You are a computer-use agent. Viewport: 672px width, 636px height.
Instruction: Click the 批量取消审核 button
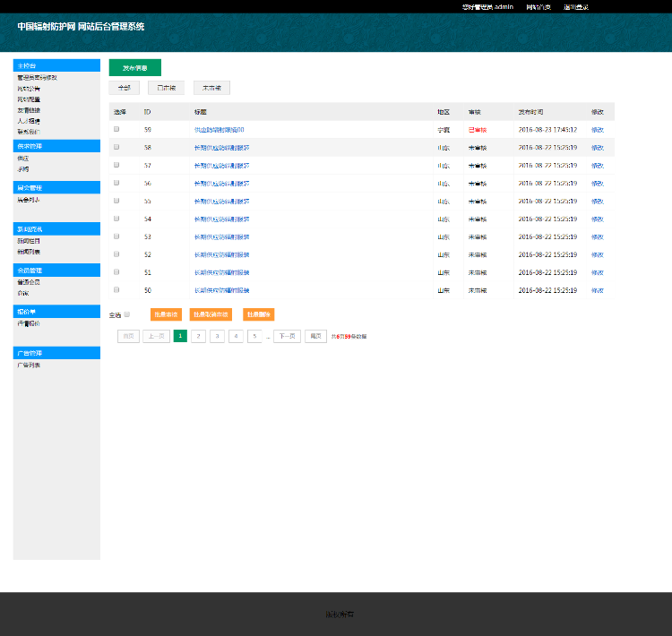click(211, 314)
